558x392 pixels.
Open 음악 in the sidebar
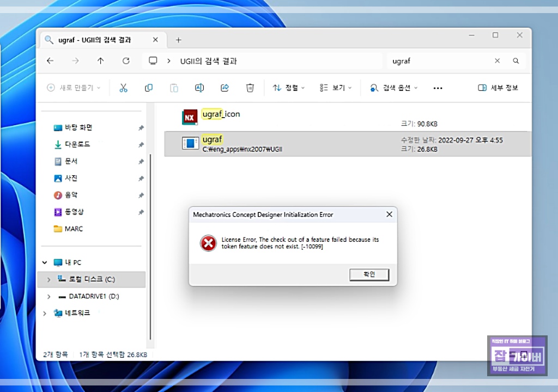66,195
